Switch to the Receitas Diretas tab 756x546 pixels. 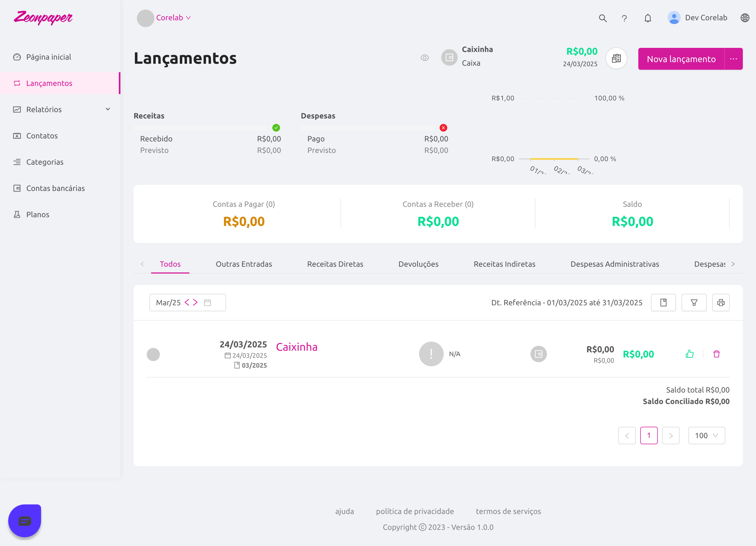pyautogui.click(x=335, y=264)
